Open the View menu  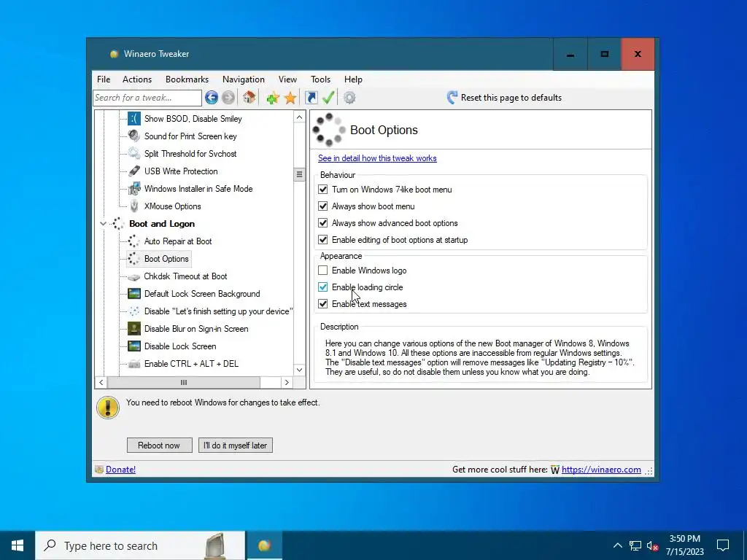tap(287, 79)
